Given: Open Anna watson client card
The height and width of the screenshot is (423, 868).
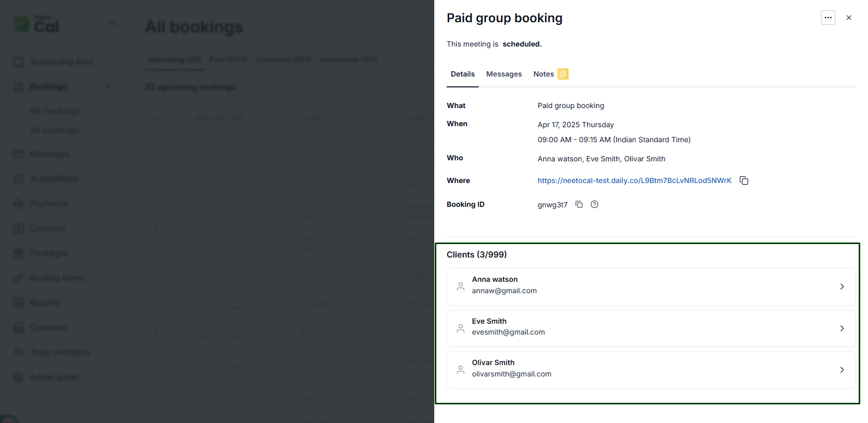Looking at the screenshot, I should tap(651, 286).
